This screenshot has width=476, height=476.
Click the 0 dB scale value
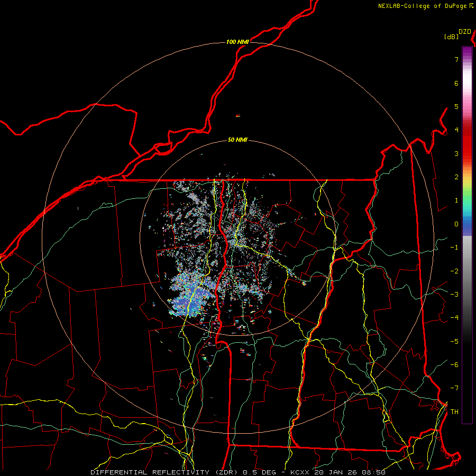456,224
